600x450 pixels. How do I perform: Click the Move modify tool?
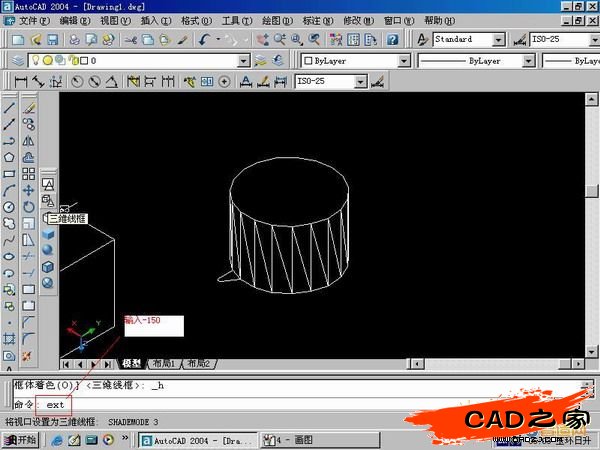(29, 190)
